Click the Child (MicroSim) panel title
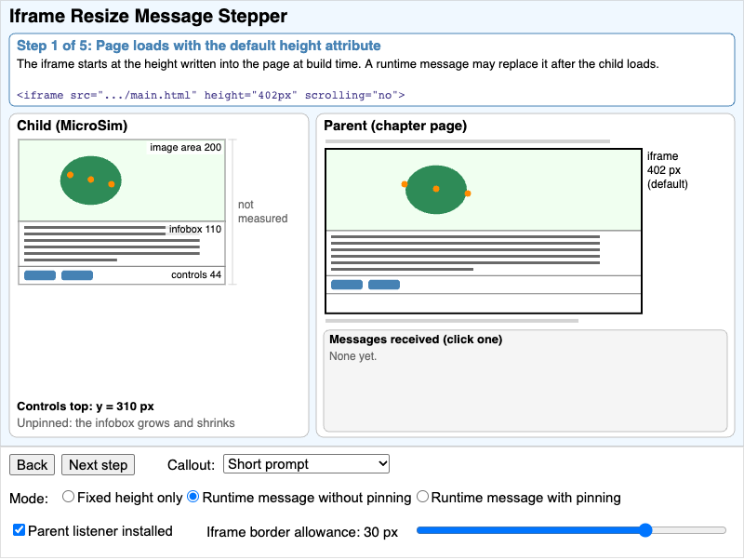The width and height of the screenshot is (744, 560). [73, 126]
